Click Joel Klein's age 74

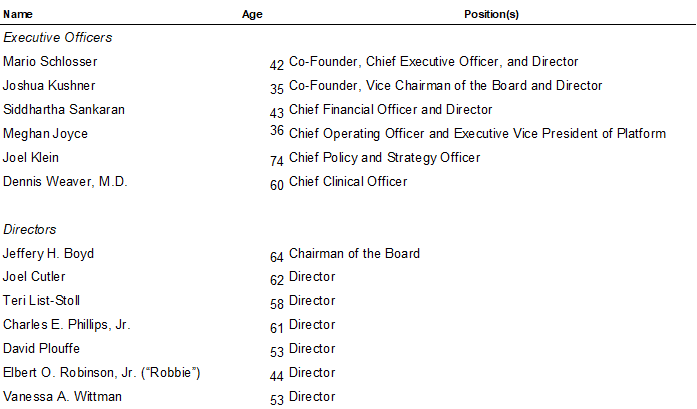pos(276,160)
